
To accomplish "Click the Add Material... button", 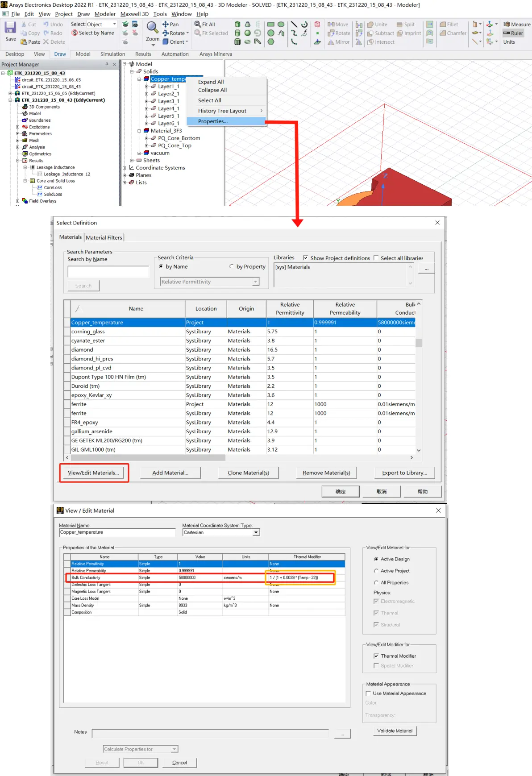I will point(170,473).
